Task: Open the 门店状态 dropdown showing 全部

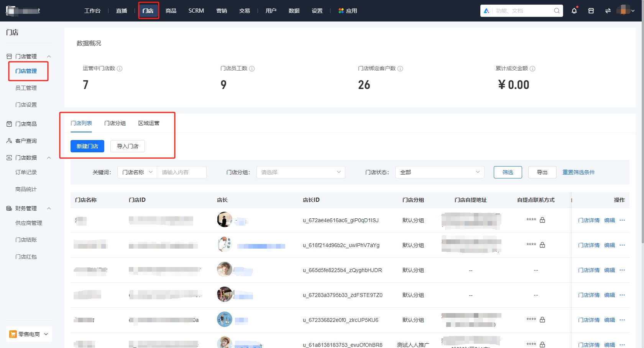Action: click(x=439, y=172)
